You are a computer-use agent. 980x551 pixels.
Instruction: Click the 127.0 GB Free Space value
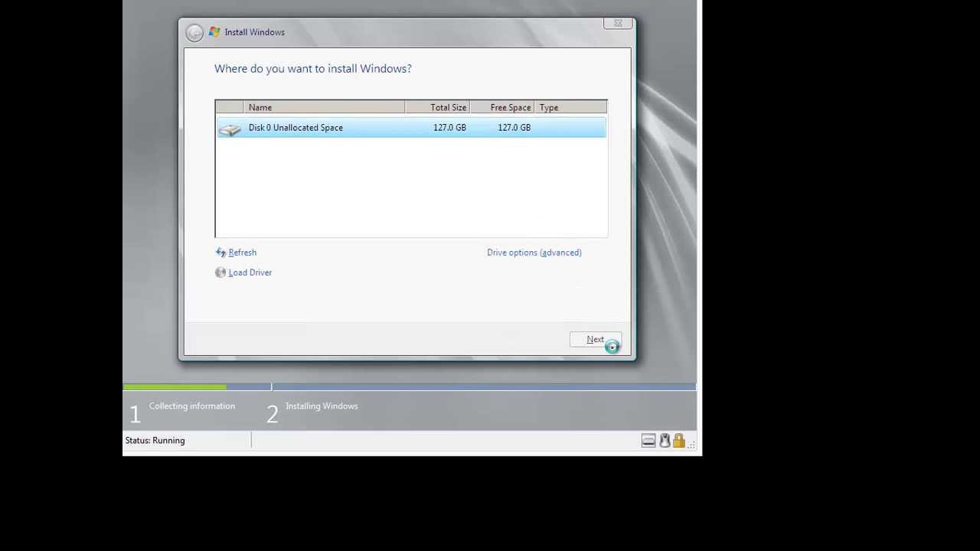514,128
